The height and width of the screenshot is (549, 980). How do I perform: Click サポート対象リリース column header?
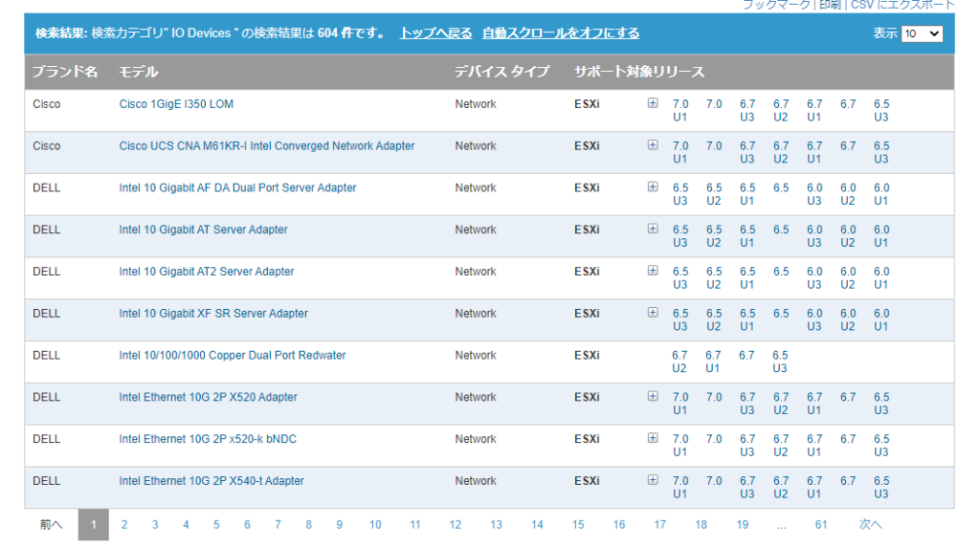point(639,72)
